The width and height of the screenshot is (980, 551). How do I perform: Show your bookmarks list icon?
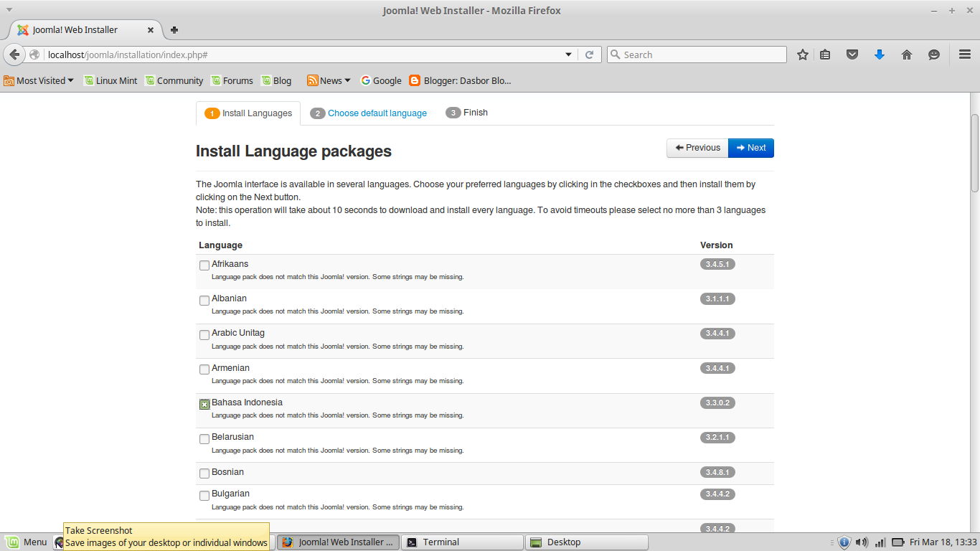click(x=825, y=55)
